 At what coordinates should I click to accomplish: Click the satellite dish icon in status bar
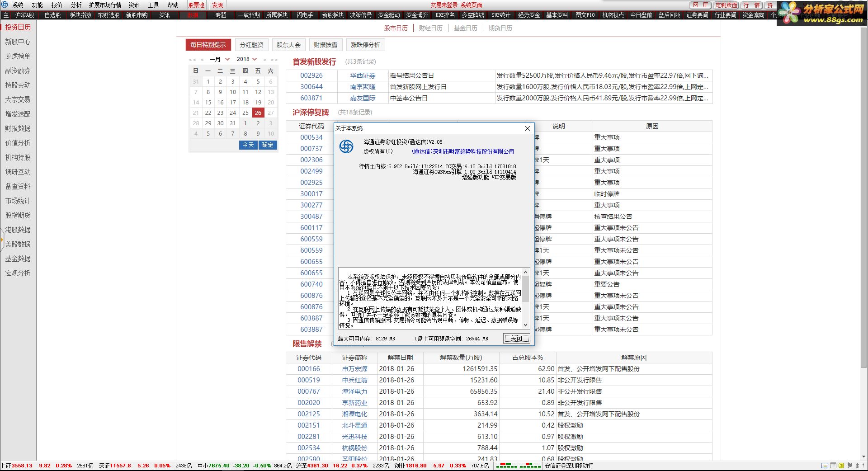849,466
